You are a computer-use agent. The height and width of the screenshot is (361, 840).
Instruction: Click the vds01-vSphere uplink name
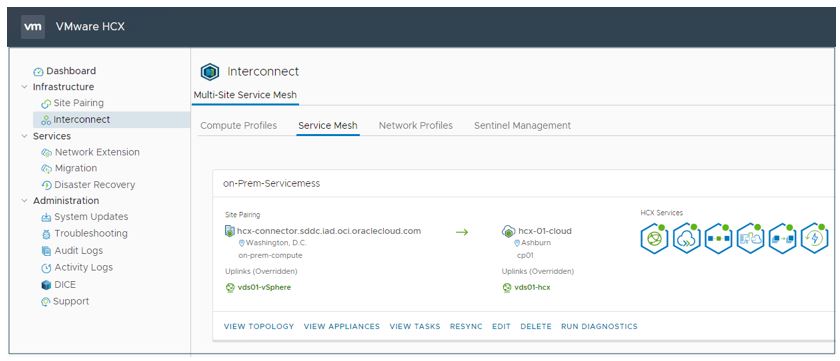[265, 287]
